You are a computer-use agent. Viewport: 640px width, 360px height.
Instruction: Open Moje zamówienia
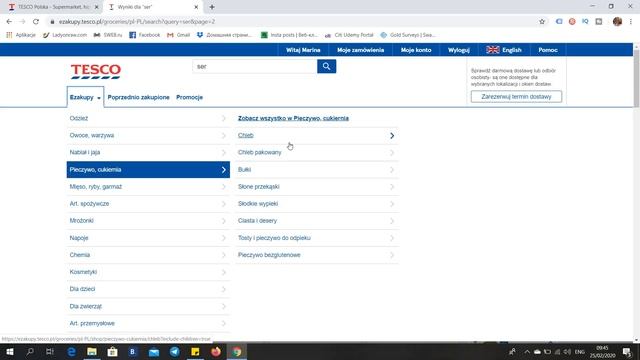[x=360, y=50]
